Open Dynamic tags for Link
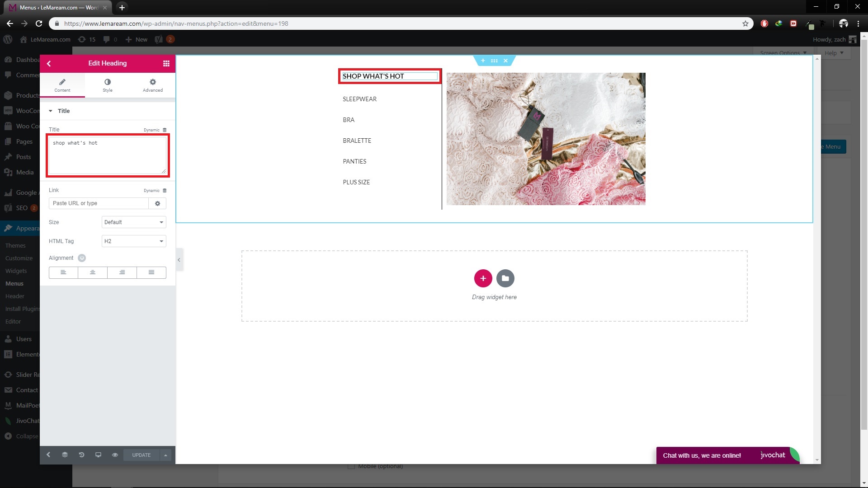Screen dimensions: 868x488 click(x=155, y=191)
